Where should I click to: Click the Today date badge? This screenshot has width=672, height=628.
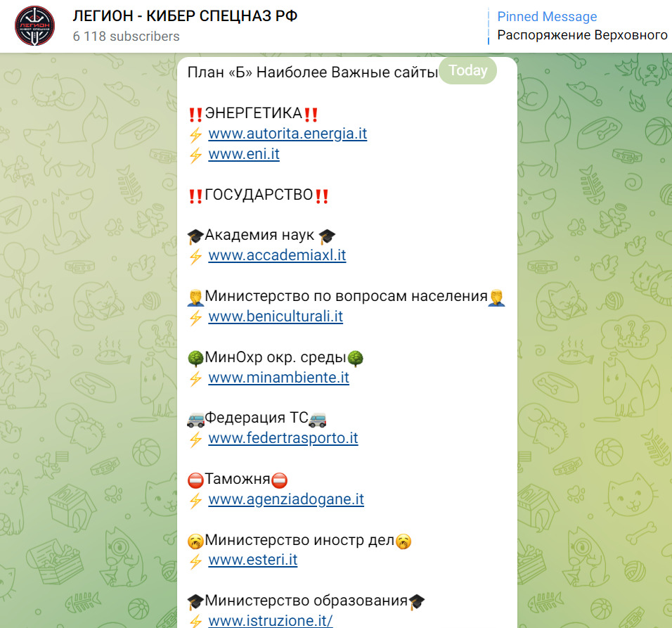tap(468, 70)
